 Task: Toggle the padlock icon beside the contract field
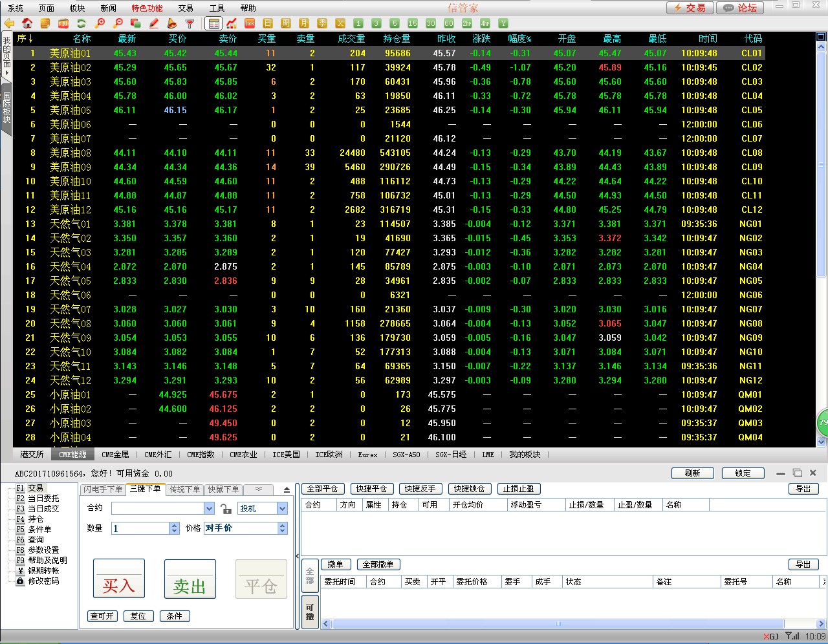click(x=226, y=509)
